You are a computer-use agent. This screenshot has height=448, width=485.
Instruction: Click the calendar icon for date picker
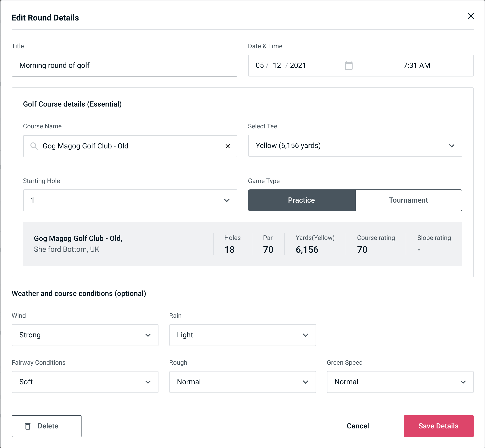pyautogui.click(x=349, y=66)
